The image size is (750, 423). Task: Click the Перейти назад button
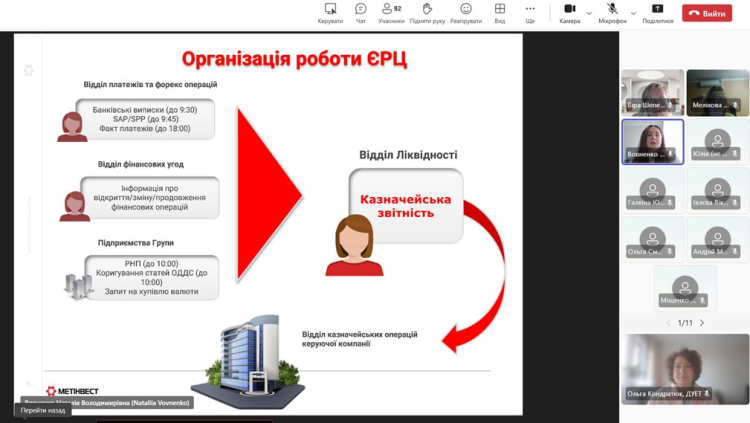tap(43, 410)
